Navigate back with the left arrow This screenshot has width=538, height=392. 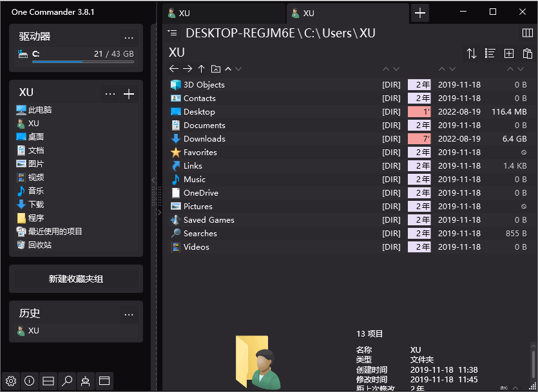pos(173,69)
